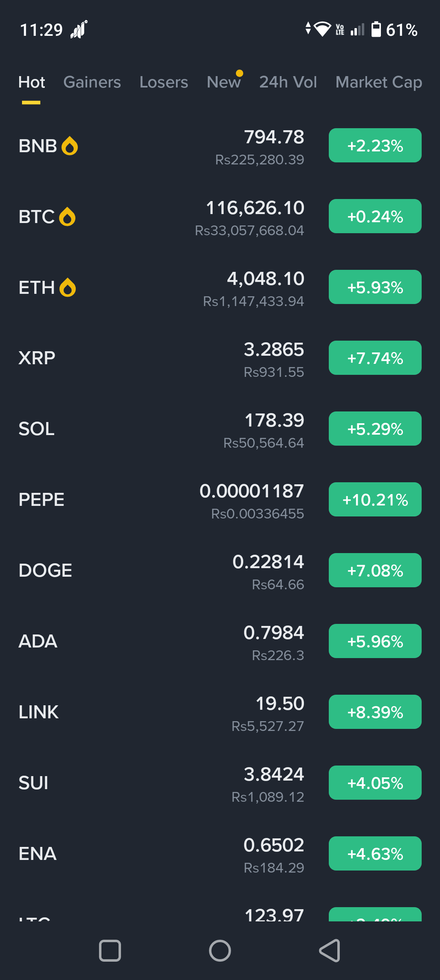Tap the battery icon in status bar
Viewport: 440px width, 980px height.
pos(376,30)
